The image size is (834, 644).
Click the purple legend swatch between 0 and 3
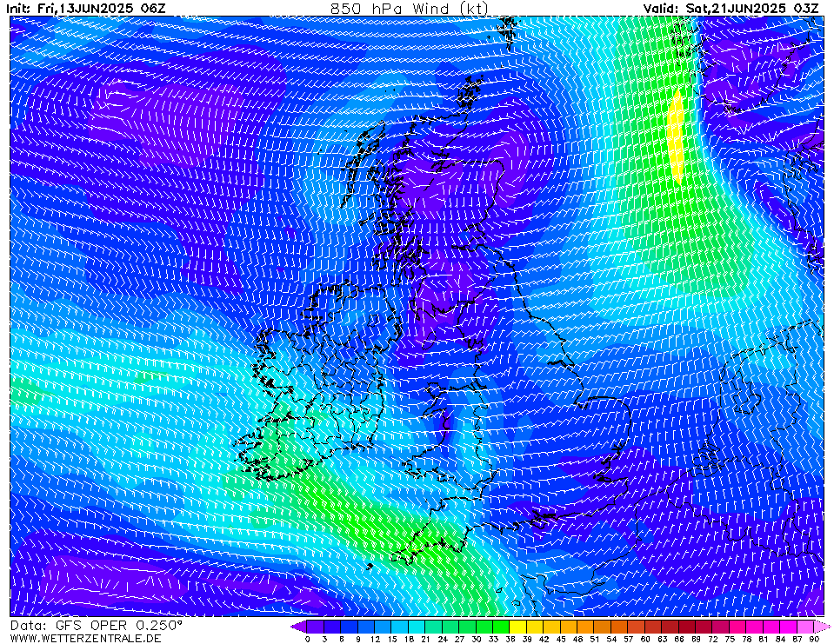316,627
